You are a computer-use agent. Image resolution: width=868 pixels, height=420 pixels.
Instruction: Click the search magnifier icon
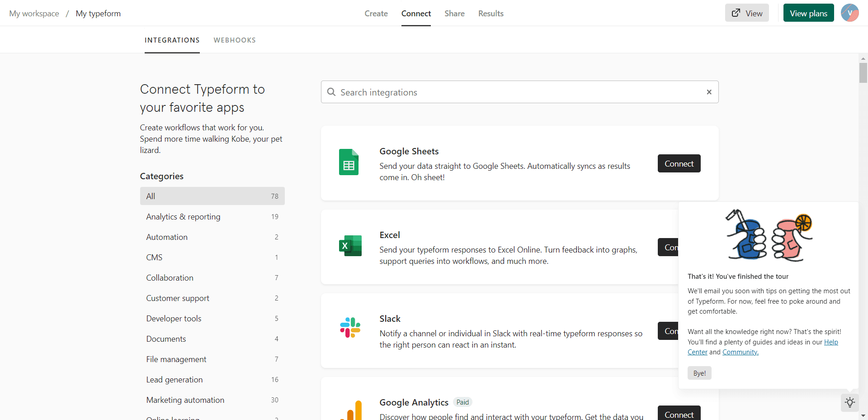pos(331,92)
